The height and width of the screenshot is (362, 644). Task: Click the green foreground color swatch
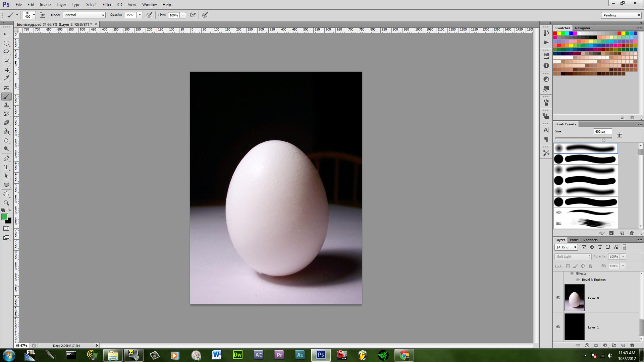tap(4, 217)
